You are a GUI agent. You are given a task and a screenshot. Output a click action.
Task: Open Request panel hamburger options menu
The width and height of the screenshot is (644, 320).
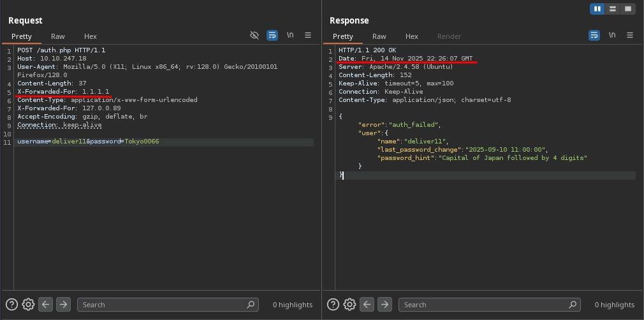pos(308,36)
